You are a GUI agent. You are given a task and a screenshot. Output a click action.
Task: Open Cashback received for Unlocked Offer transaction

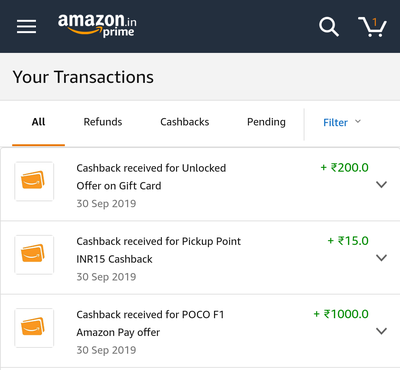pyautogui.click(x=200, y=184)
